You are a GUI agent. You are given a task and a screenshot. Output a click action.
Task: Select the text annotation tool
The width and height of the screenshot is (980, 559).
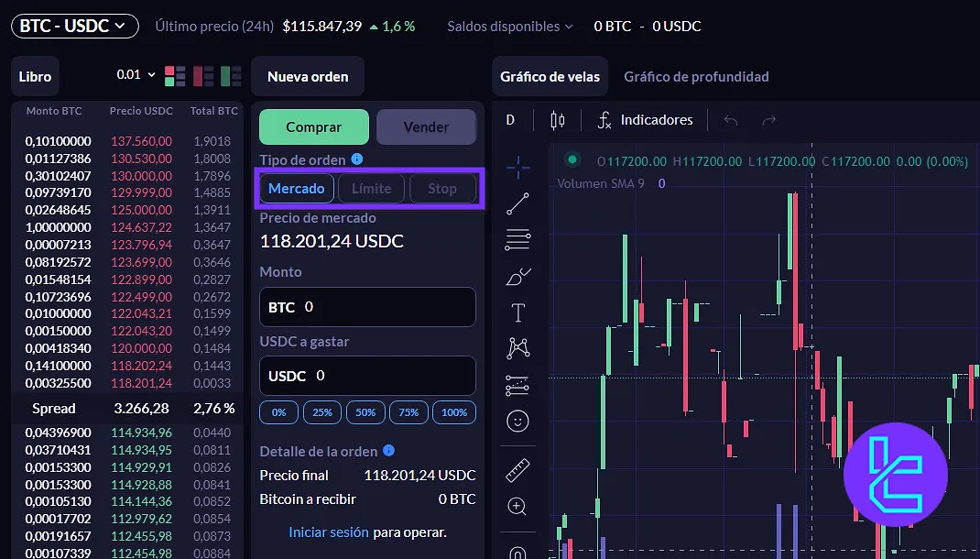(x=517, y=311)
